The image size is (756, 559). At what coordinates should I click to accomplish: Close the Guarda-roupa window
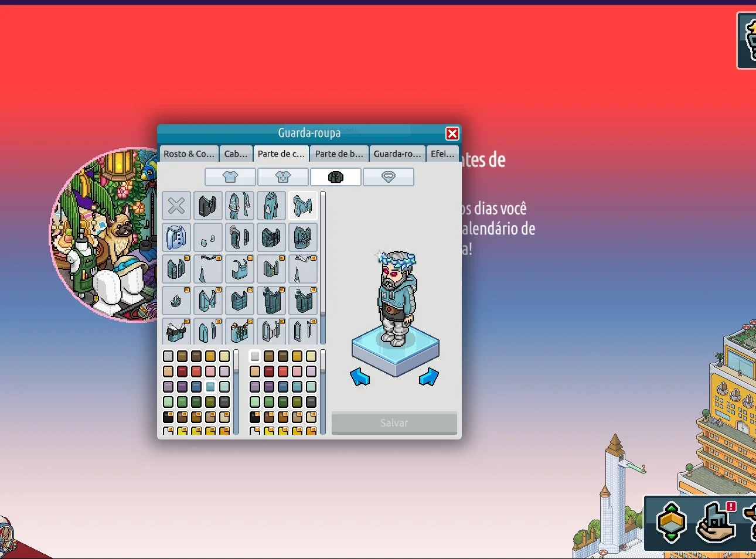click(x=452, y=134)
